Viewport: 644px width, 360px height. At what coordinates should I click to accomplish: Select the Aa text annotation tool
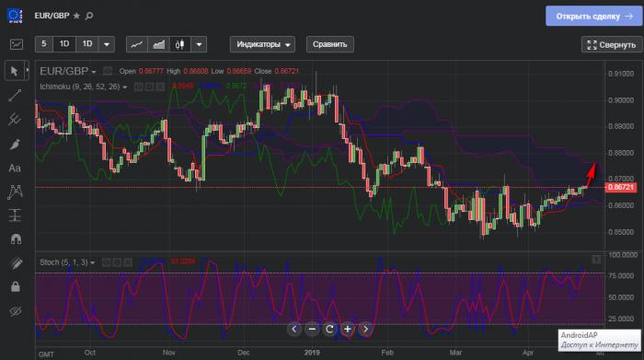point(15,168)
